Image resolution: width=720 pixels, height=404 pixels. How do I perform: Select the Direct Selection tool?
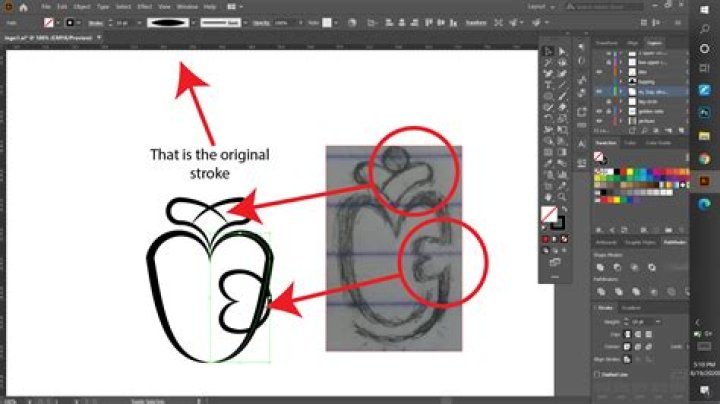pos(562,51)
